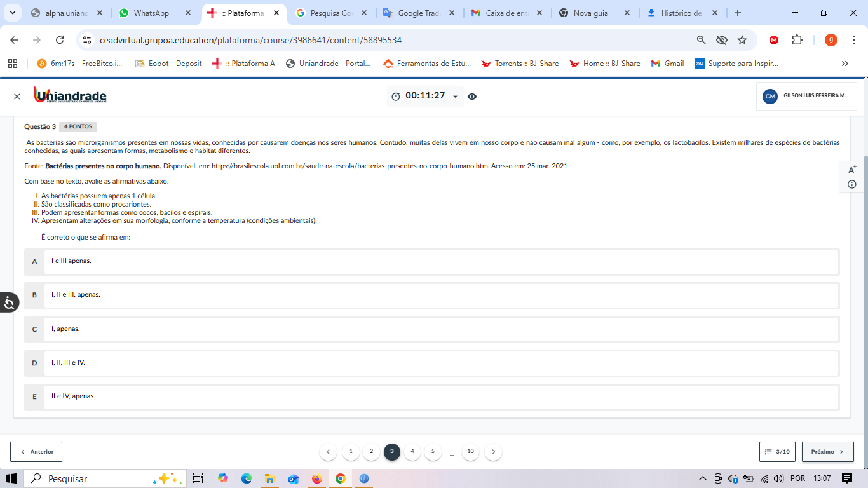868x488 pixels.
Task: Switch to the Google Tradutor tab
Action: click(417, 13)
